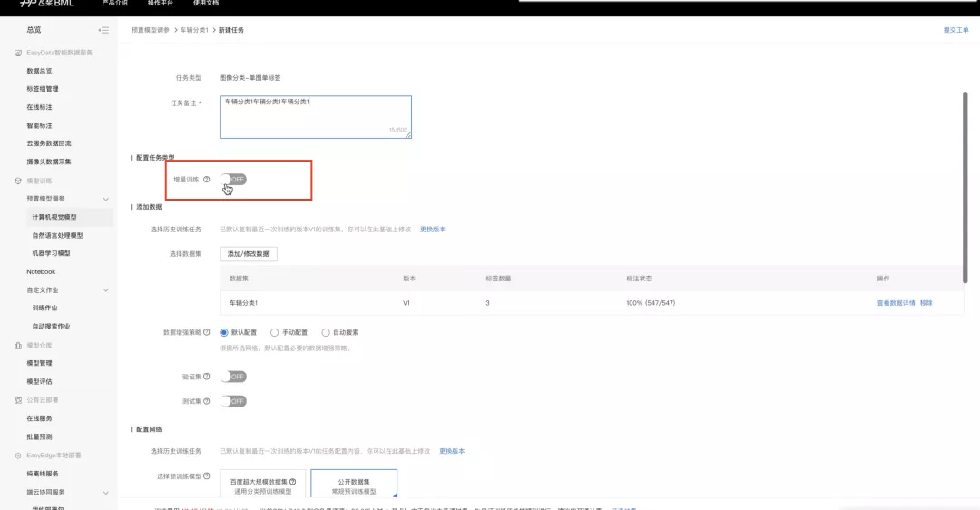Click the page vertical scrollbar thumb
Viewport: 980px width, 510px height.
(x=965, y=188)
